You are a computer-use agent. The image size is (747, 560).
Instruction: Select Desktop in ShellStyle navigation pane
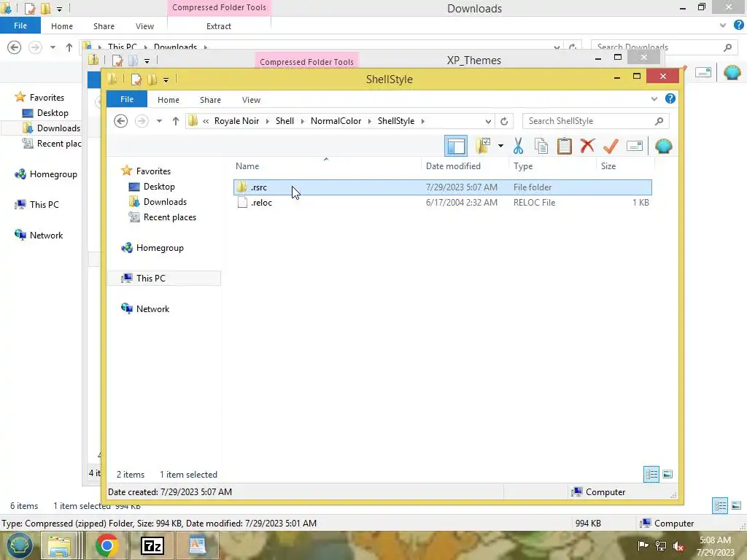pos(159,186)
